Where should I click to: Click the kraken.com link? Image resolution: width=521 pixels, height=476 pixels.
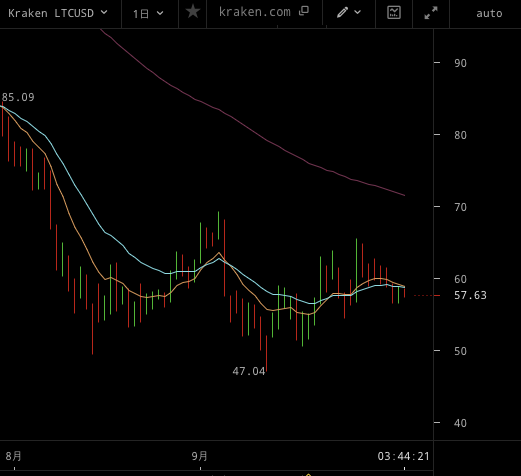(255, 12)
